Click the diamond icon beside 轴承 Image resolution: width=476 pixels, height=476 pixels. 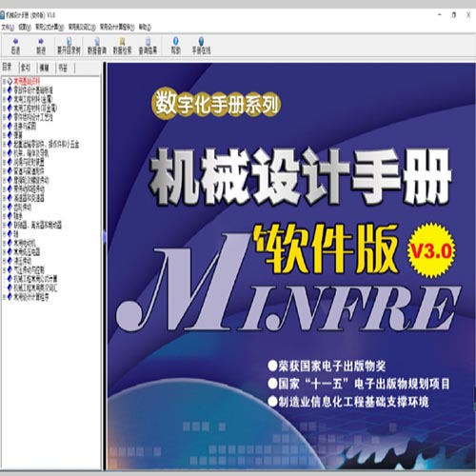tap(10, 216)
